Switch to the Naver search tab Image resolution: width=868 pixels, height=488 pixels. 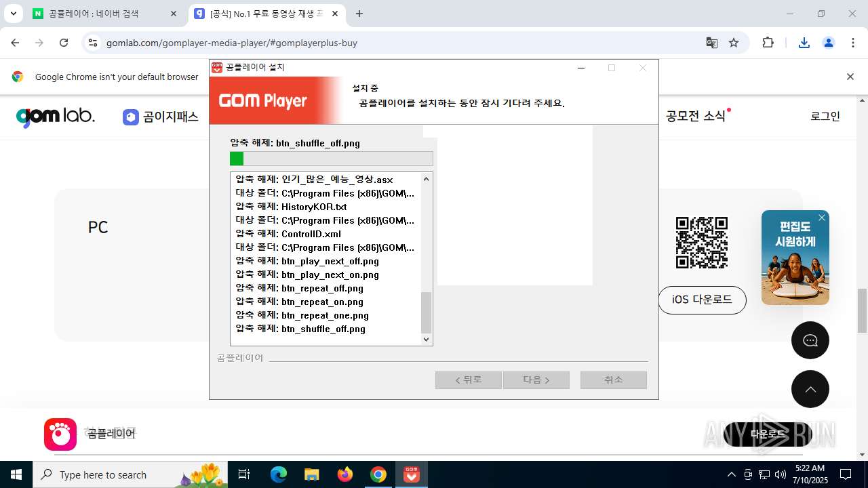[105, 14]
